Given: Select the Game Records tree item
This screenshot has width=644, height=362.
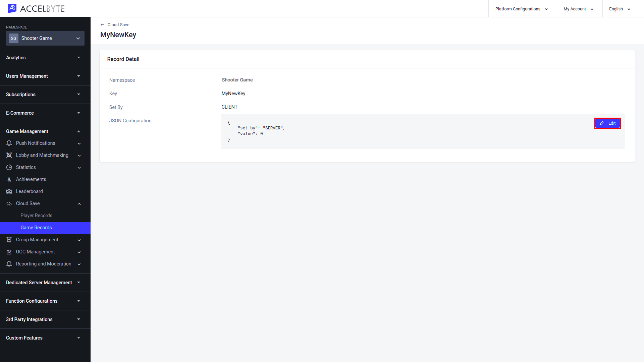Looking at the screenshot, I should pos(36,227).
